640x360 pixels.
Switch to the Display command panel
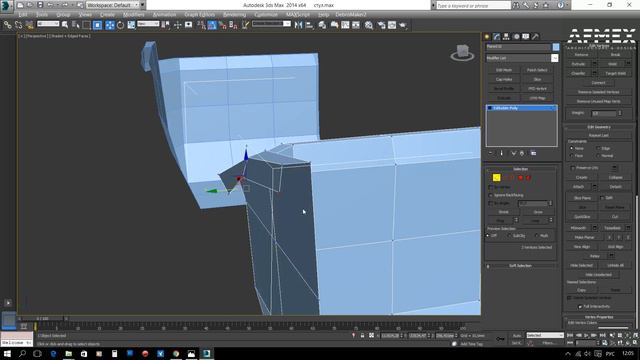pyautogui.click(x=526, y=37)
